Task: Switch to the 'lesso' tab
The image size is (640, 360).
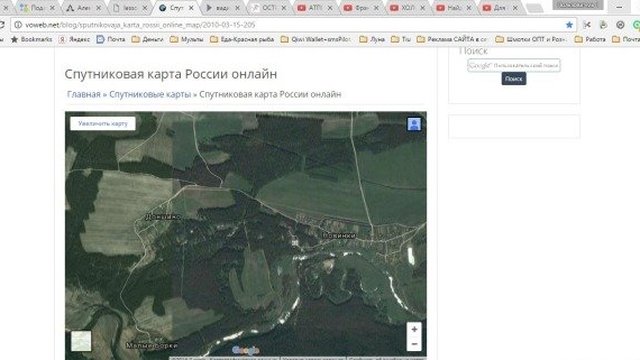Action: (130, 8)
